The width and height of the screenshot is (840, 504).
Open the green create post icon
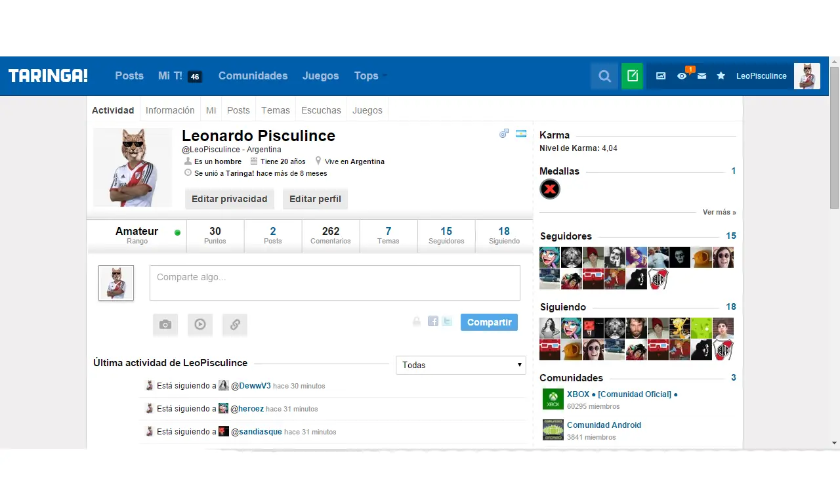632,76
